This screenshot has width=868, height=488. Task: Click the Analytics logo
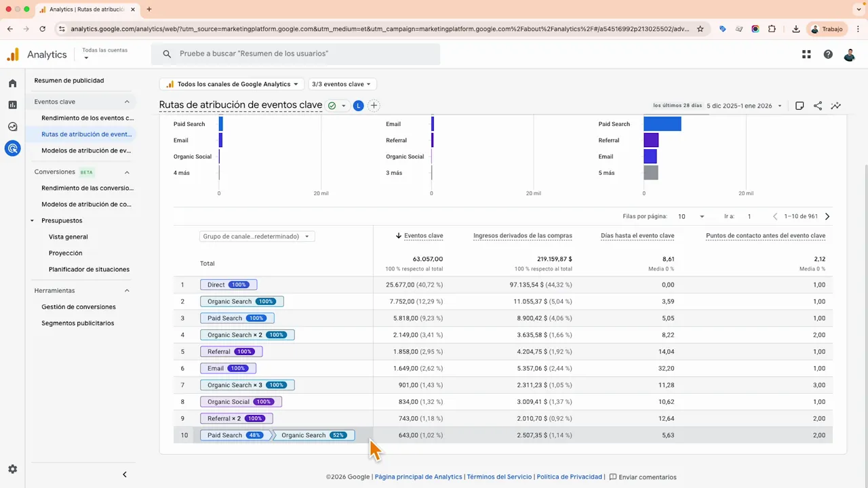[37, 54]
